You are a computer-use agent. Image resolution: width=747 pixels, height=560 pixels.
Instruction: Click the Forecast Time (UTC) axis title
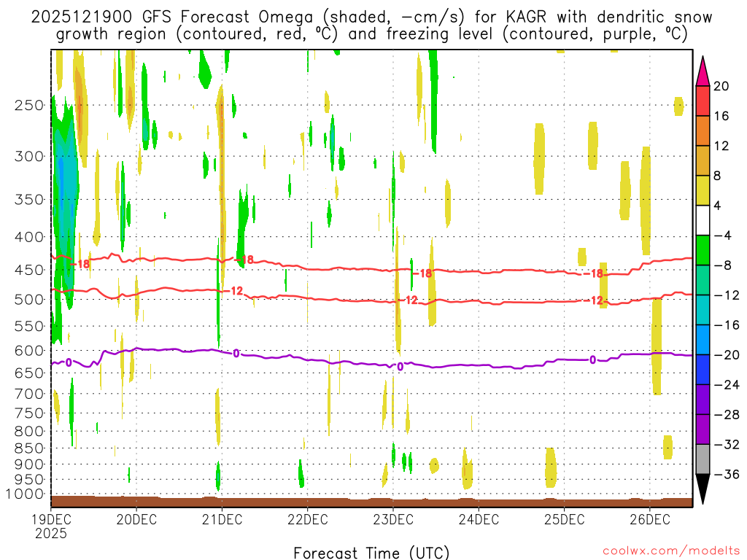coord(371,553)
